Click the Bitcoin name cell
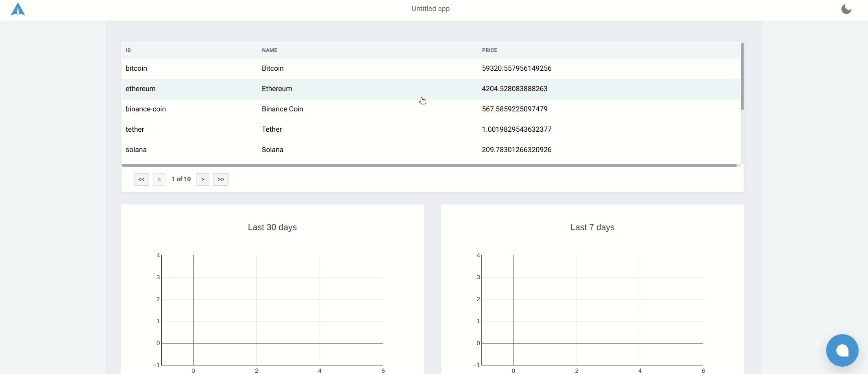This screenshot has width=868, height=374. pos(273,68)
